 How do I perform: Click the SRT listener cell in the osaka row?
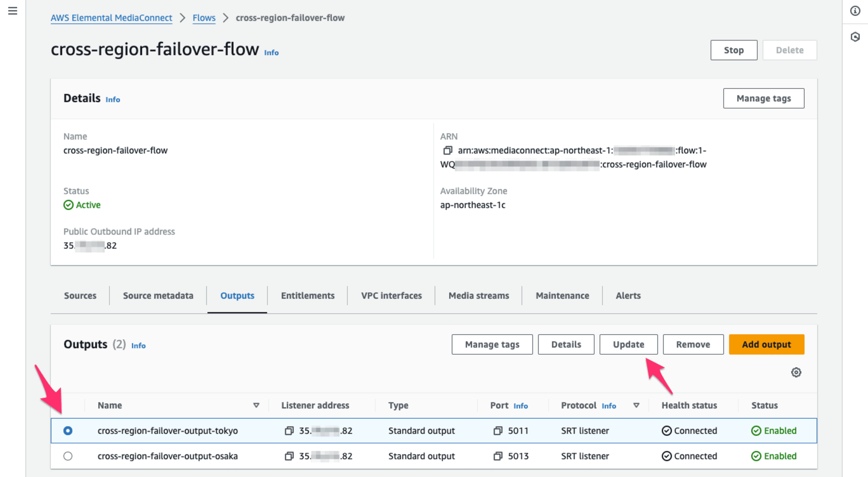pos(585,456)
